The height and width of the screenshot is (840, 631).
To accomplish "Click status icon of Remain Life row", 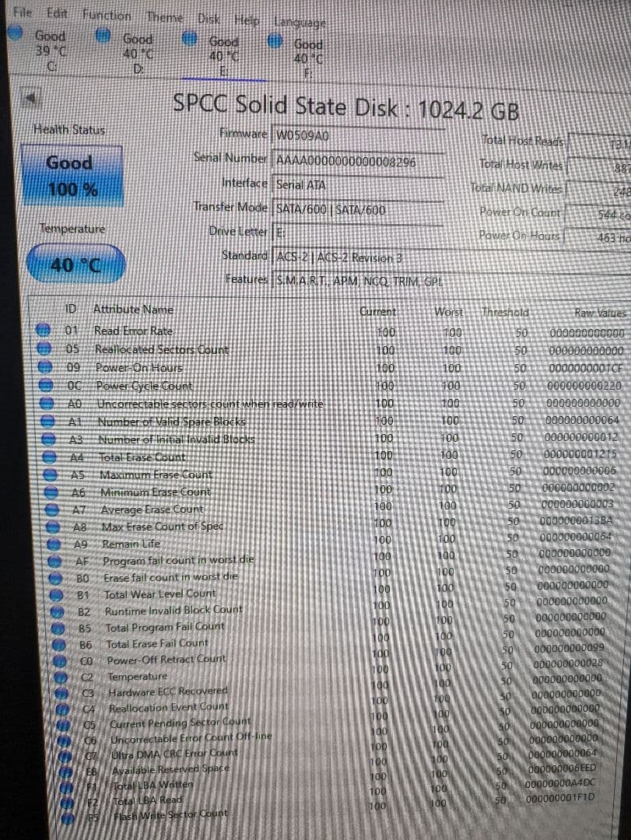I will (53, 544).
